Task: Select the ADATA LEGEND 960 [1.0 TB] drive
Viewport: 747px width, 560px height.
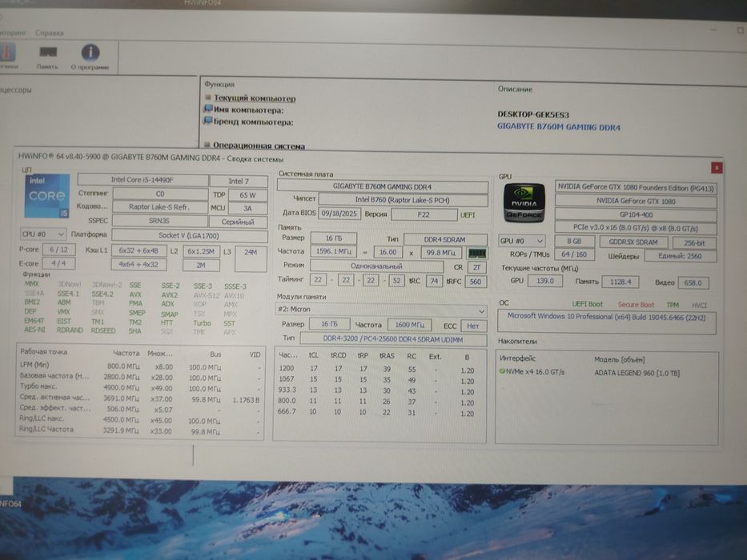Action: [637, 373]
